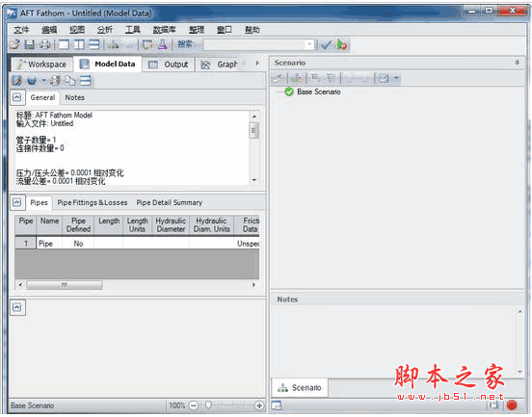The width and height of the screenshot is (532, 417).
Task: Click the zoom out minus button in status bar
Action: (x=194, y=405)
